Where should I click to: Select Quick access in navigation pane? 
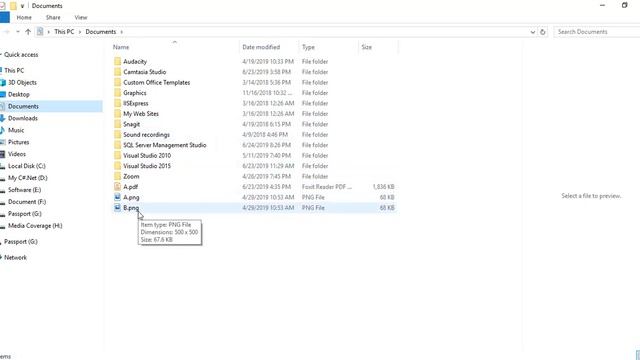(21, 55)
